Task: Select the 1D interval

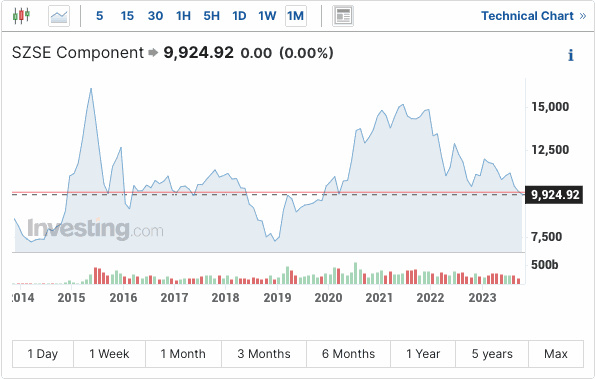Action: tap(239, 16)
